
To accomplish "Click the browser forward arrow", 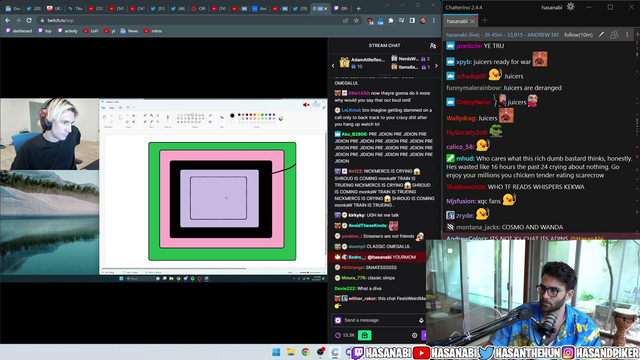I will (x=18, y=20).
